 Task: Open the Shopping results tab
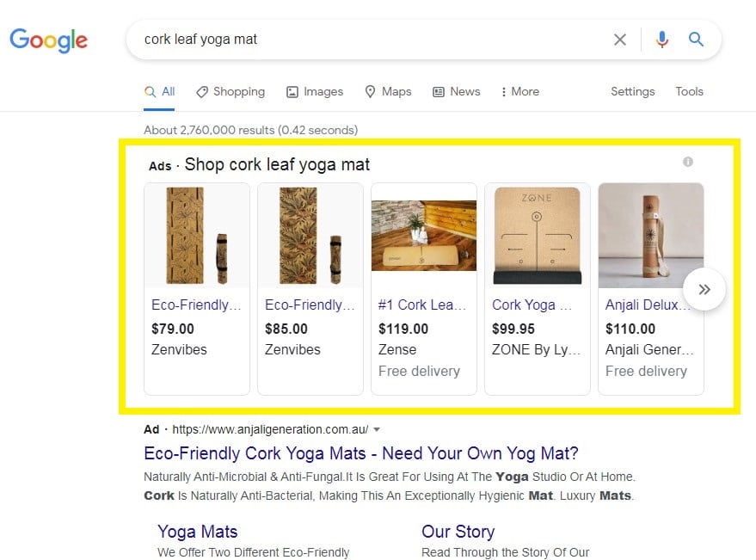click(x=230, y=91)
